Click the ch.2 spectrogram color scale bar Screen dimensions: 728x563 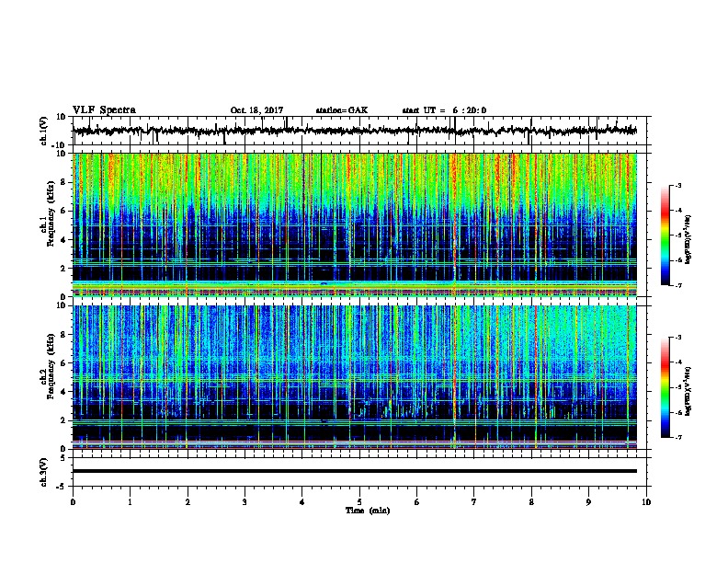[x=665, y=387]
